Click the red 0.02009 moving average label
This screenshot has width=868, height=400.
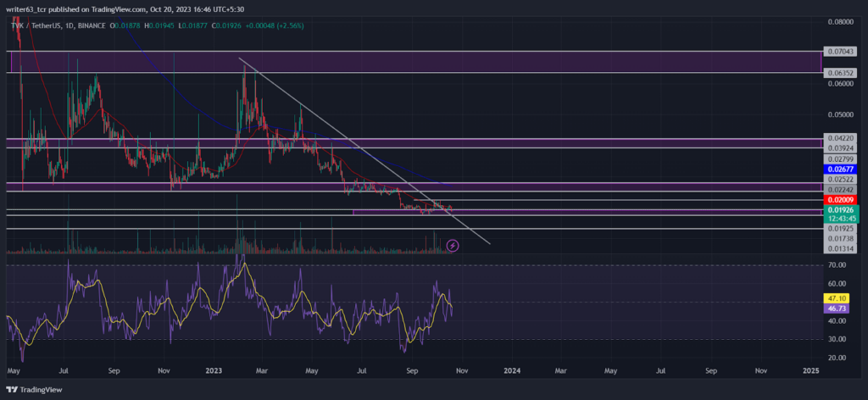[840, 199]
